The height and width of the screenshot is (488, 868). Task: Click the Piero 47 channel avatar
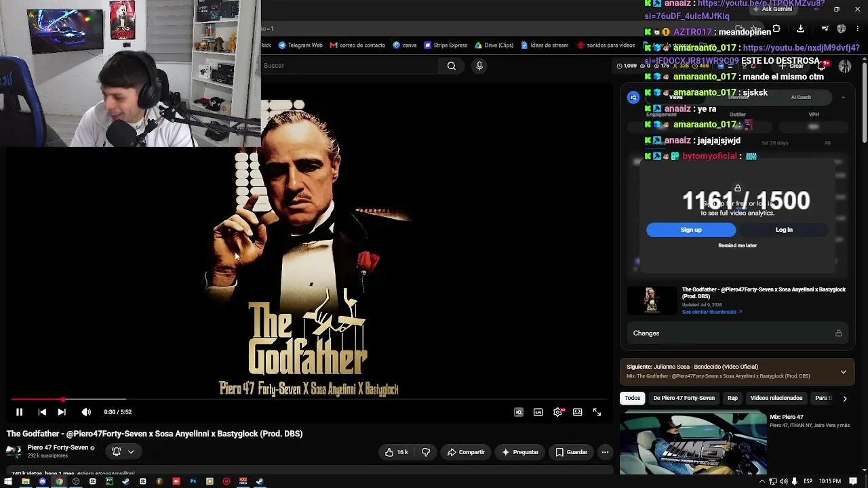pyautogui.click(x=14, y=451)
